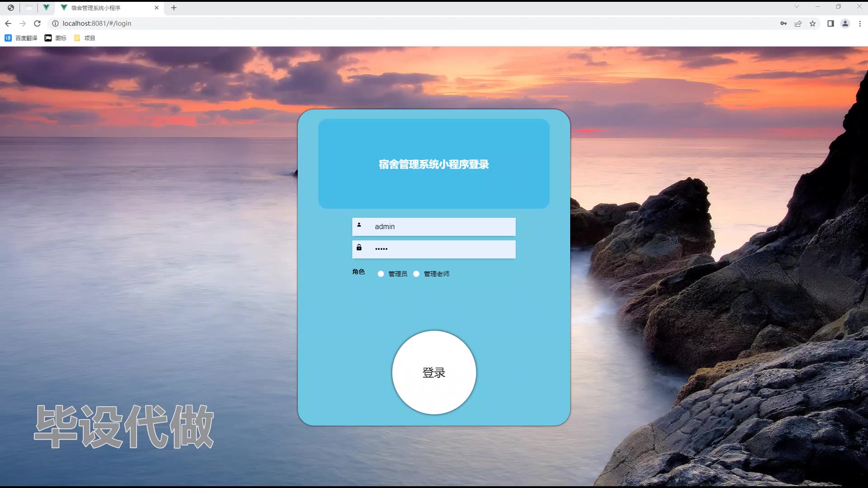Click the address bar URL localhost:8081/#/login
868x488 pixels.
pyautogui.click(x=97, y=23)
